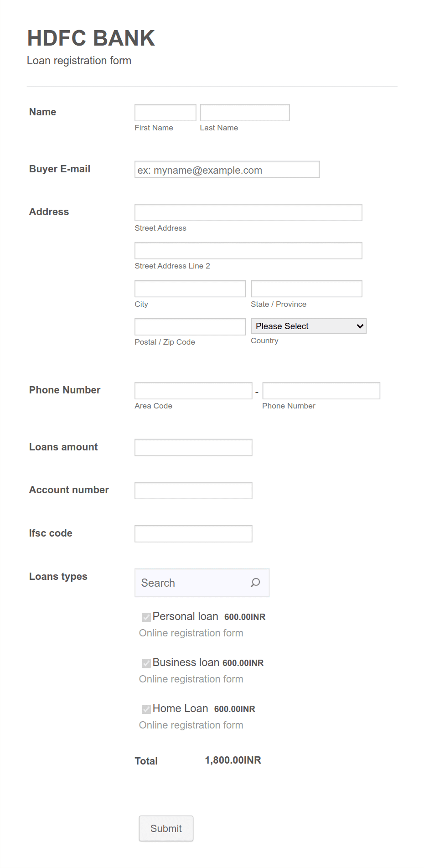424x868 pixels.
Task: Select the City input box
Action: [190, 288]
